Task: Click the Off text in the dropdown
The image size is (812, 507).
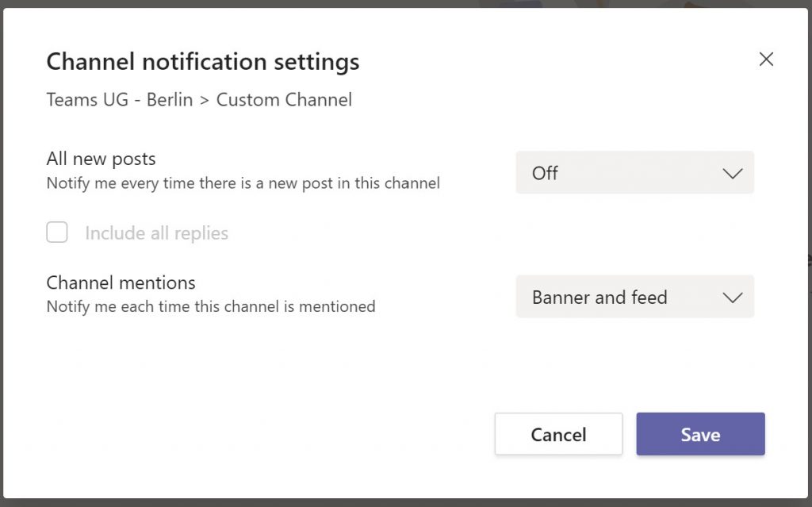Action: [545, 173]
